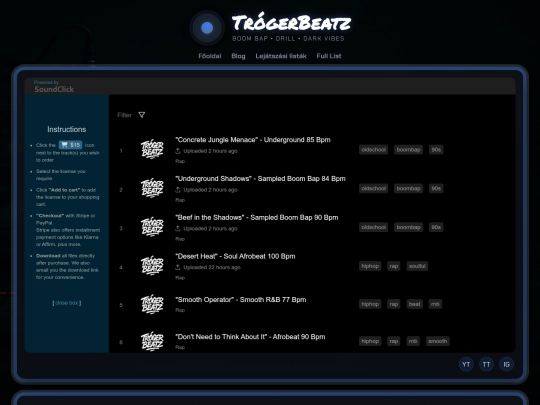Open Full List menu item

(x=329, y=56)
